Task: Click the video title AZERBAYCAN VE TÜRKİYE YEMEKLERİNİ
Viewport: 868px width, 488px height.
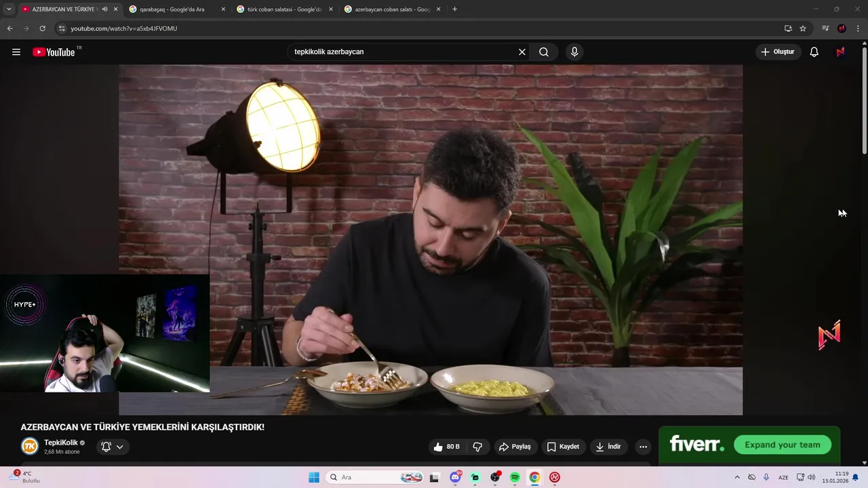Action: click(x=142, y=427)
